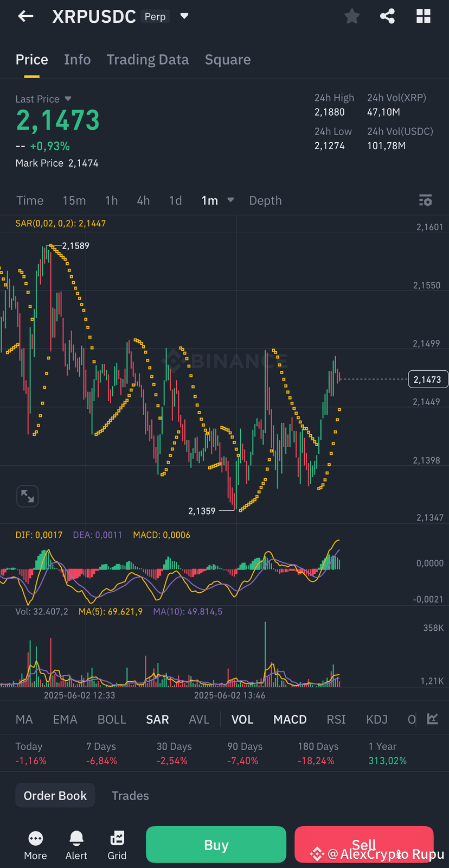Tap the red Sell button

pos(364,845)
